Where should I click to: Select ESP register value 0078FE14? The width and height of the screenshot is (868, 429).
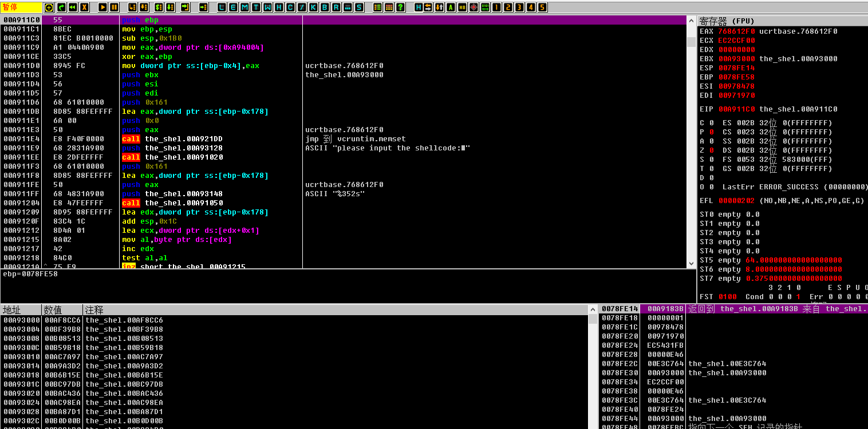click(x=736, y=68)
